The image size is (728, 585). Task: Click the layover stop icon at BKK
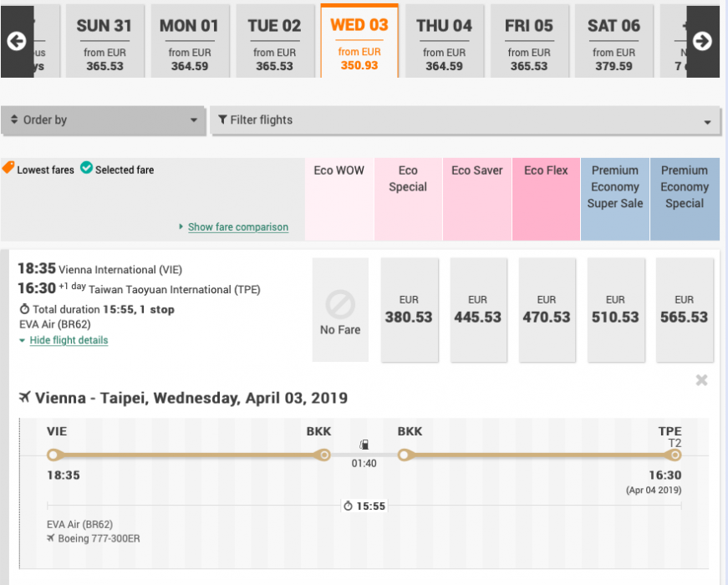click(x=364, y=443)
